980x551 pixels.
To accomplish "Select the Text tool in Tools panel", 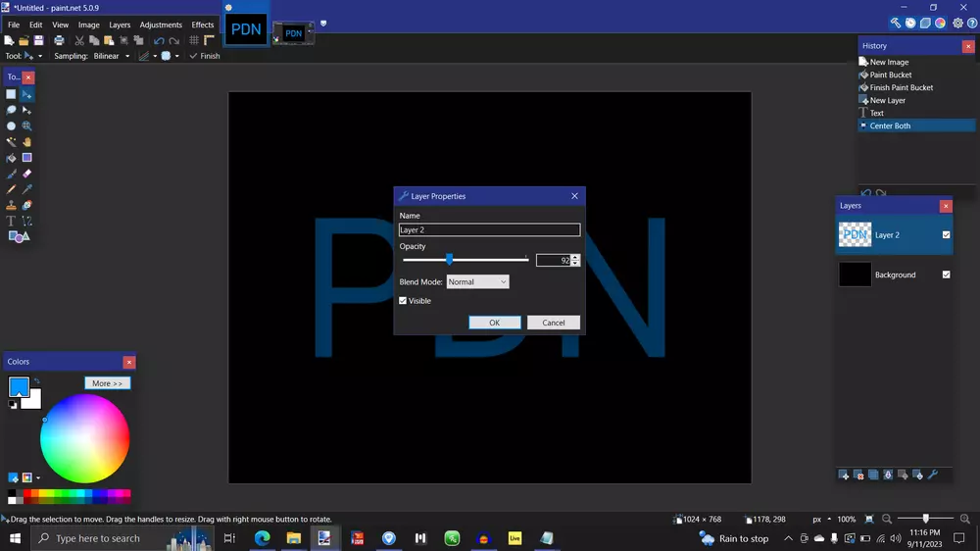I will pos(11,221).
